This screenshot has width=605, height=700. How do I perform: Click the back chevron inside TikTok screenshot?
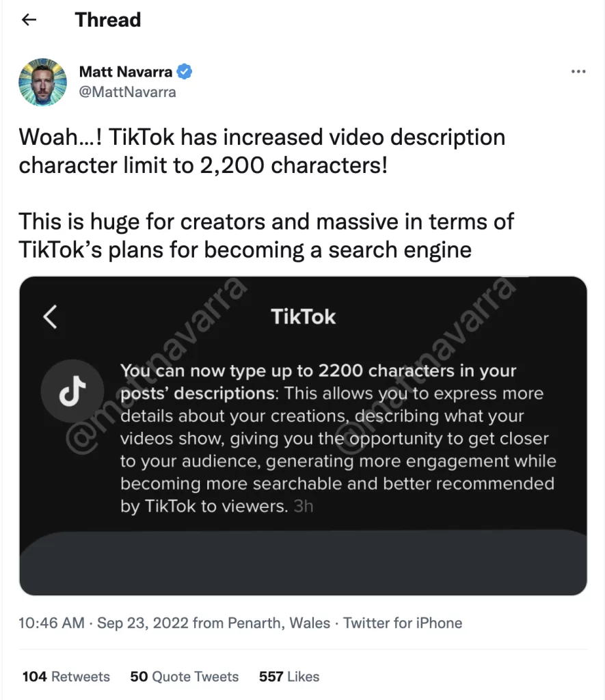coord(50,317)
